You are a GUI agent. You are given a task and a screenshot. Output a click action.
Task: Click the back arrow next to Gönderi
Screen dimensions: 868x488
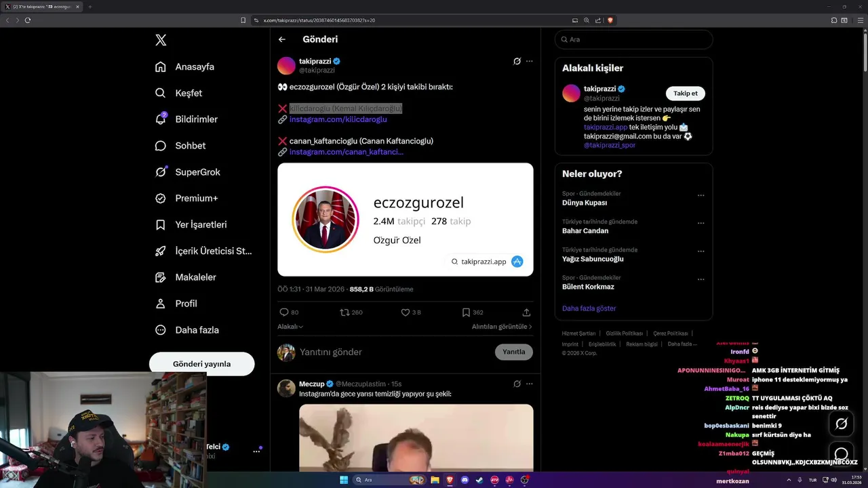pos(282,39)
